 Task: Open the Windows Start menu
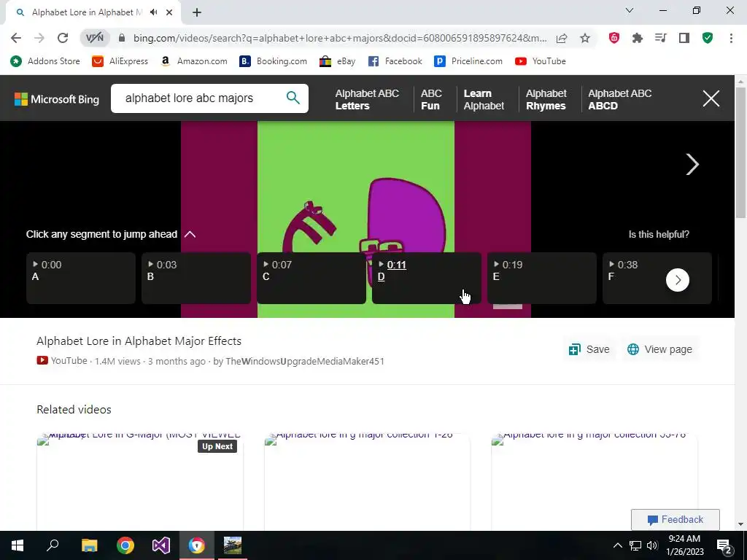tap(18, 545)
